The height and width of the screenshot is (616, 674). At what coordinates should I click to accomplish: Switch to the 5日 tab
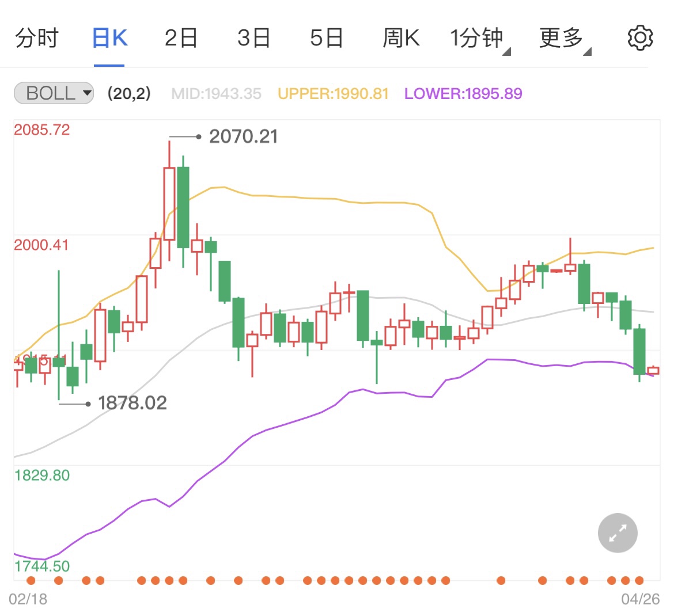[x=326, y=38]
